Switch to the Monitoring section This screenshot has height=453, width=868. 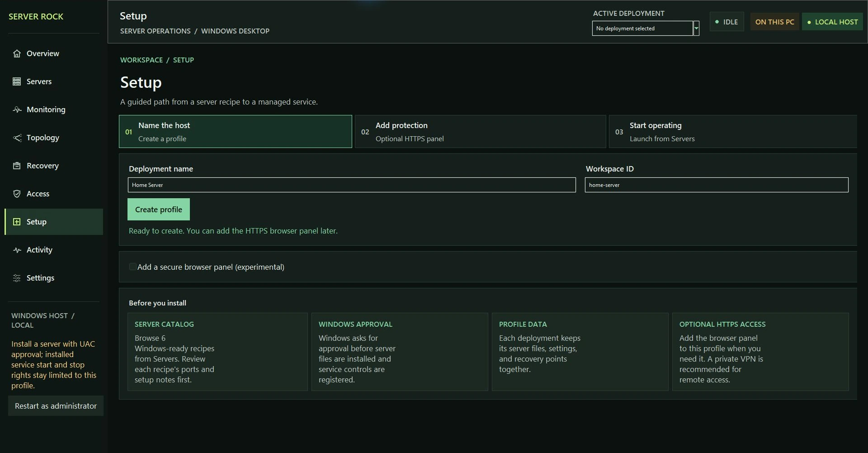tap(46, 110)
